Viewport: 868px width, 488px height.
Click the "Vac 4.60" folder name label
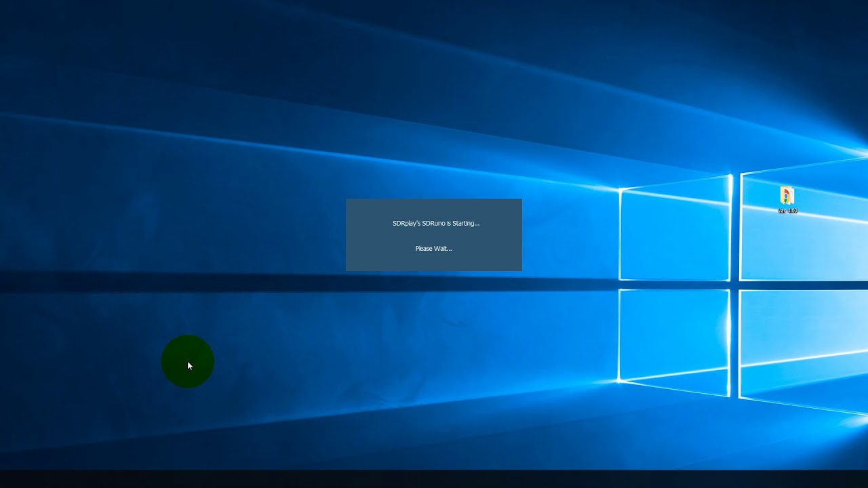787,211
